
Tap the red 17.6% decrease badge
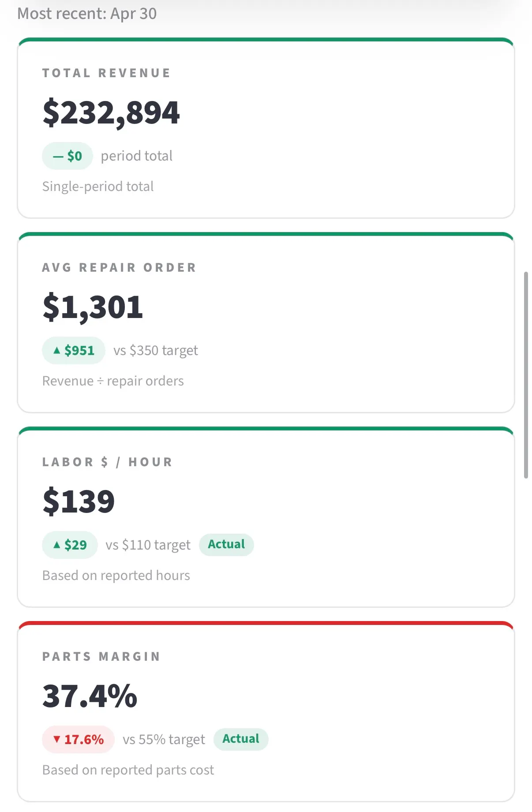[79, 740]
